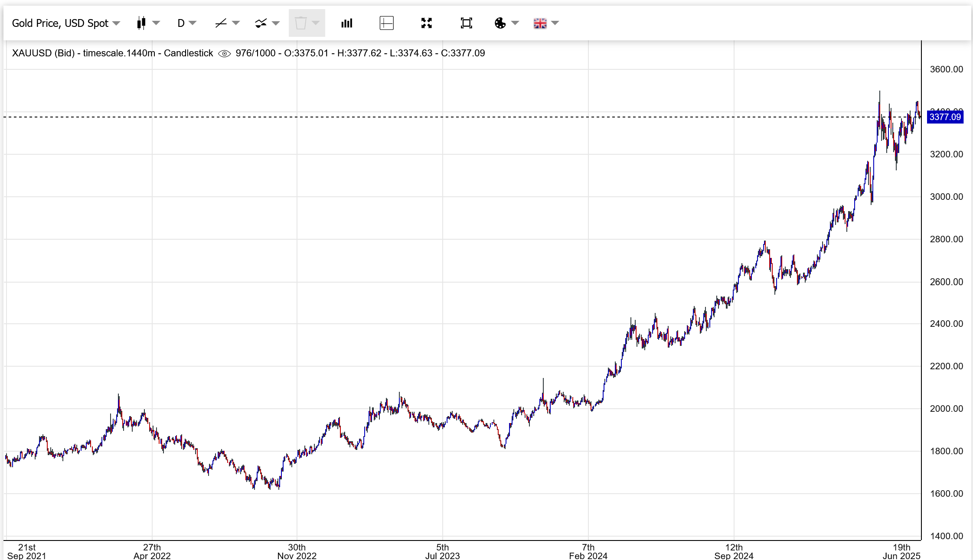Open the candlestick chart type menu
973x560 pixels.
(141, 23)
